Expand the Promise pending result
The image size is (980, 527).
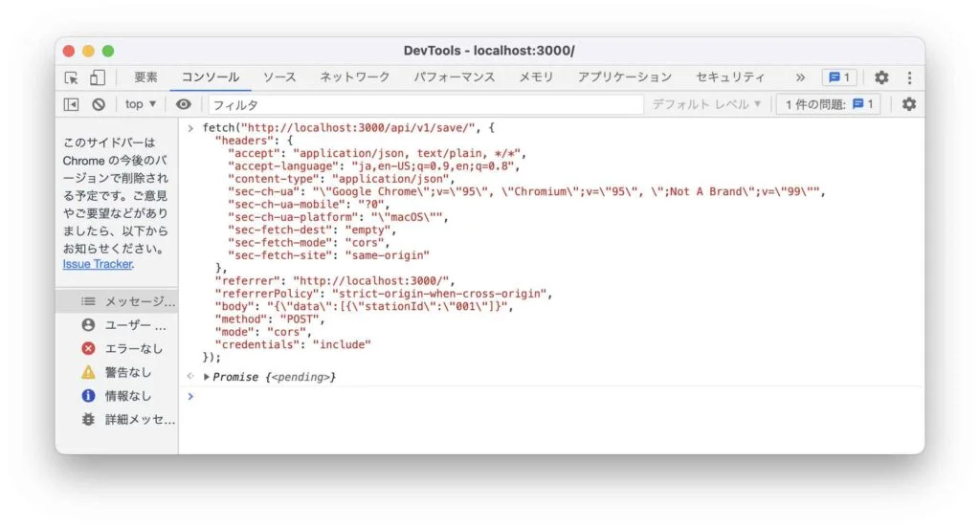point(207,377)
